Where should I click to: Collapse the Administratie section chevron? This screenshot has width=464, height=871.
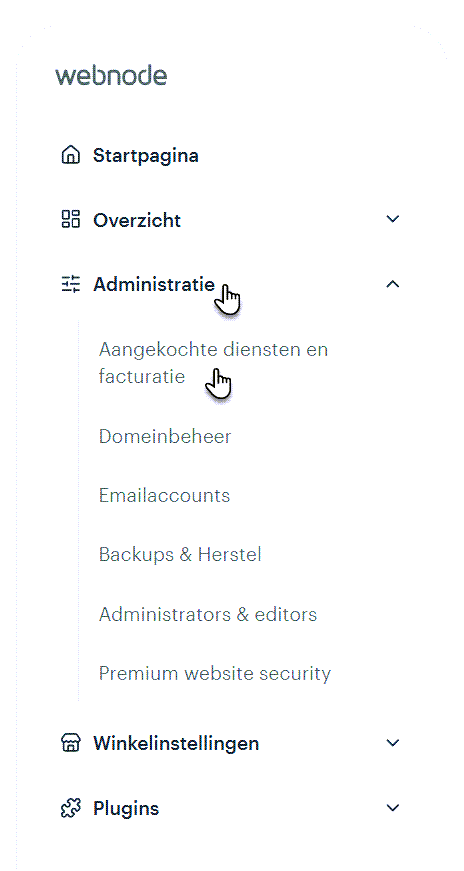[393, 284]
